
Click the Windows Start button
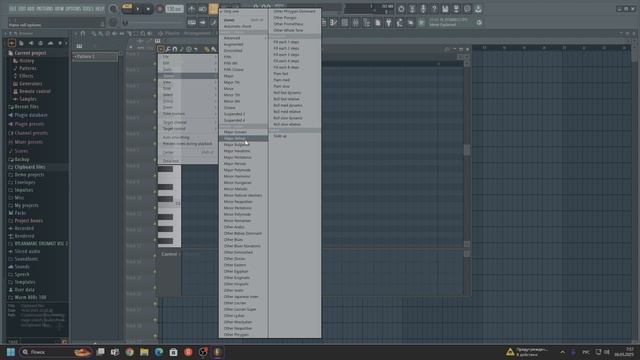pos(11,352)
